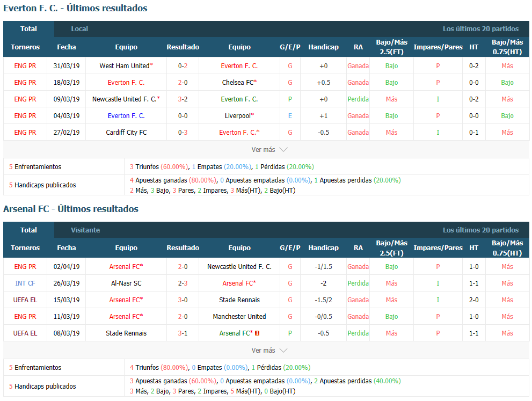Click handicap +0.5 on Chelsea row
Viewport: 532px width, 401px height.
(323, 83)
